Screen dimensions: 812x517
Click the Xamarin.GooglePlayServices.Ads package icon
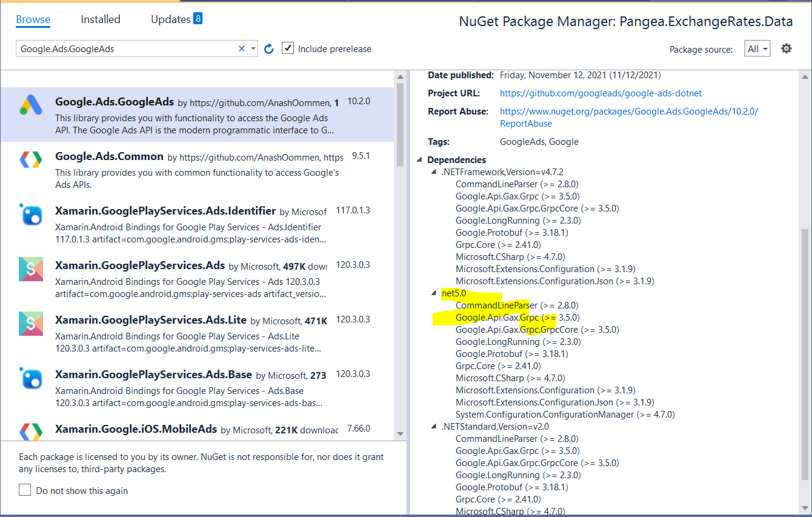coord(32,269)
